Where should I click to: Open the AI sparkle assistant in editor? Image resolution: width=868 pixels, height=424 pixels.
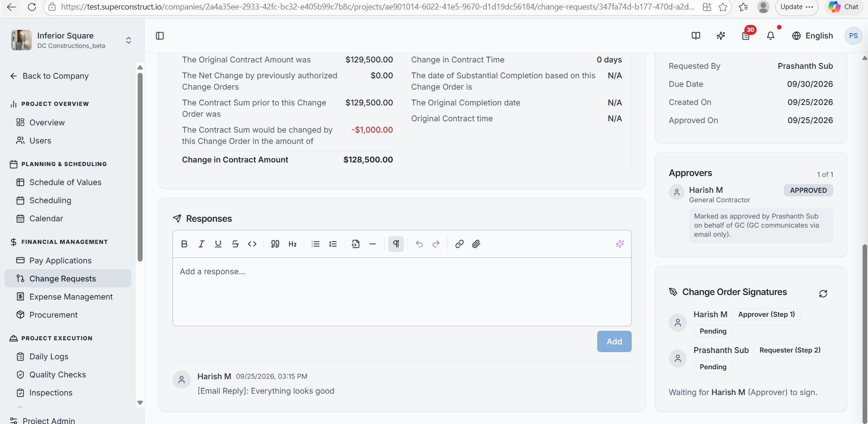click(x=620, y=244)
